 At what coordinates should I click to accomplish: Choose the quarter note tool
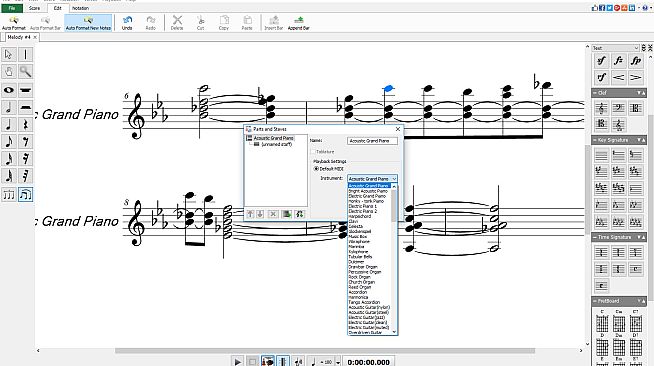point(9,124)
